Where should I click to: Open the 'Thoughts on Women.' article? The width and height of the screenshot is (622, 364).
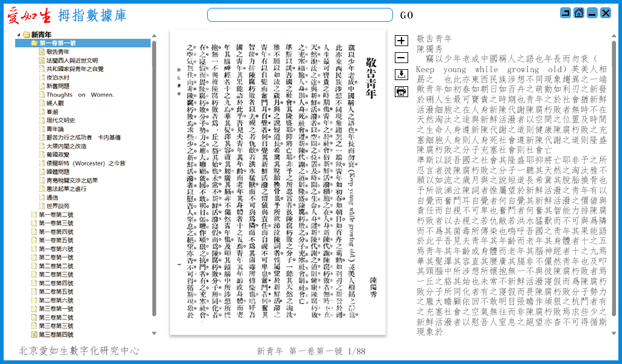point(80,95)
